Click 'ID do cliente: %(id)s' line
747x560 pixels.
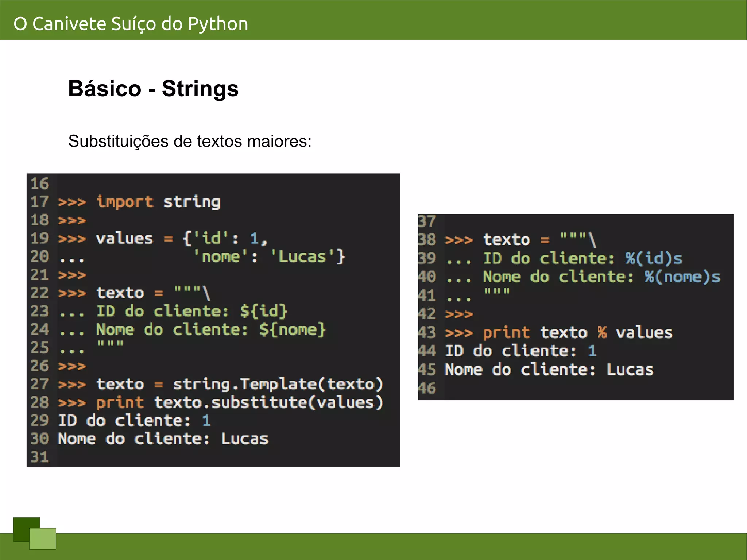[x=582, y=258]
